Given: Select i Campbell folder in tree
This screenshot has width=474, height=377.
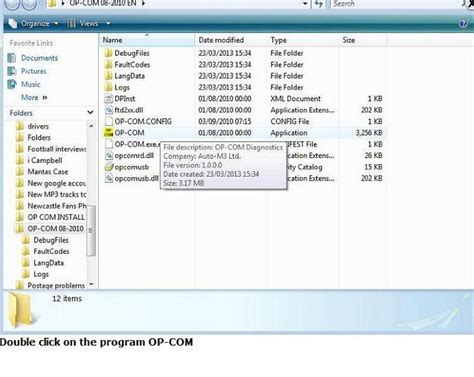Looking at the screenshot, I should point(45,160).
